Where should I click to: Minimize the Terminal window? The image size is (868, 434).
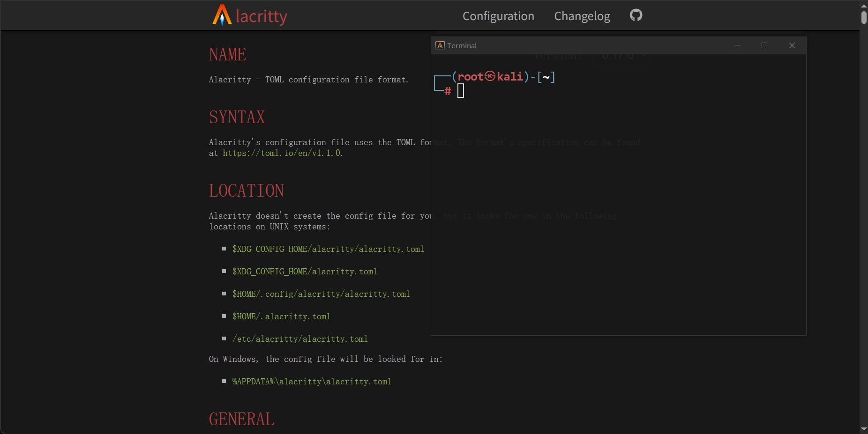(x=737, y=45)
